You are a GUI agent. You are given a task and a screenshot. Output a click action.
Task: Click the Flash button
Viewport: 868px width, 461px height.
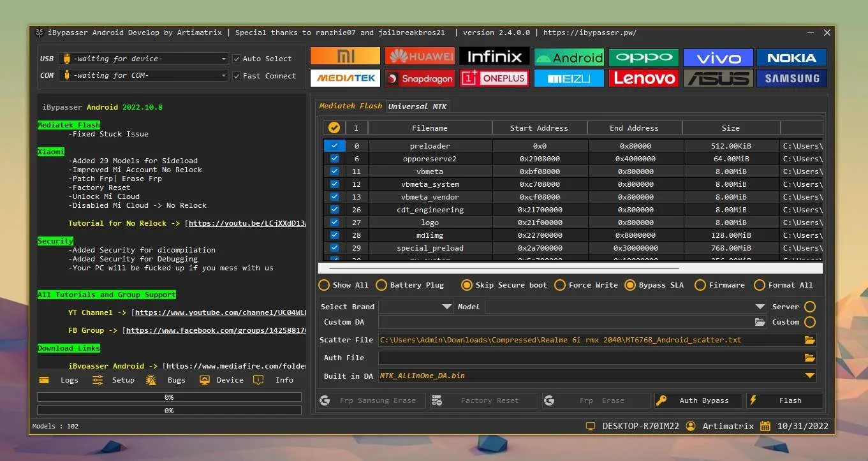pyautogui.click(x=784, y=400)
